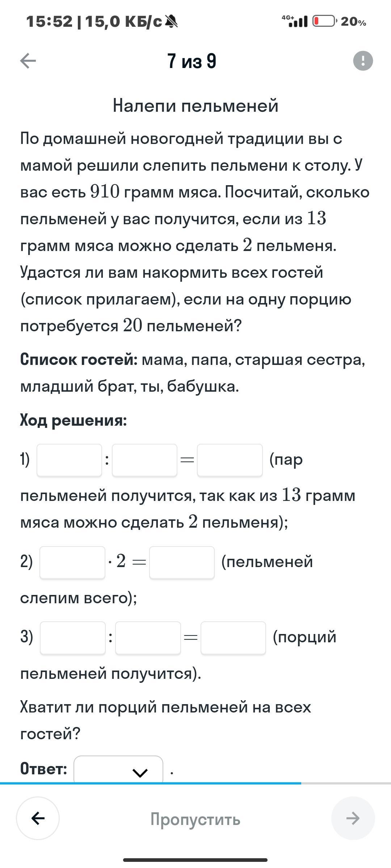Screen dimensions: 391x868
Task: Tap the battery indicator in status bar
Action: click(324, 21)
